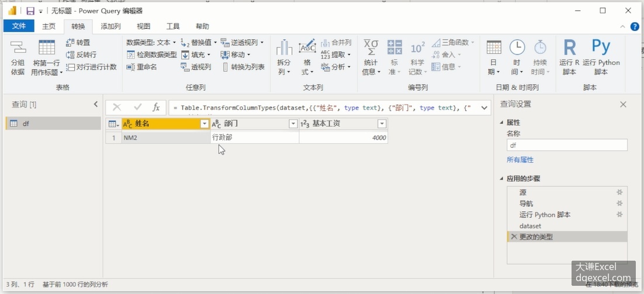Screen dimensions: 644x294
Task: Open filter dropdown of 姓名 column
Action: (205, 123)
